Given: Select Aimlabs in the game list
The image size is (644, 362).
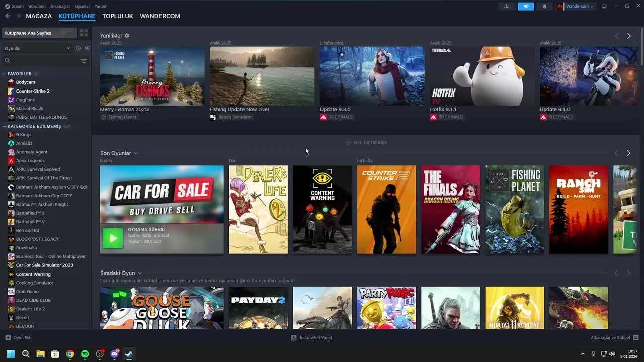Looking at the screenshot, I should click(x=24, y=143).
